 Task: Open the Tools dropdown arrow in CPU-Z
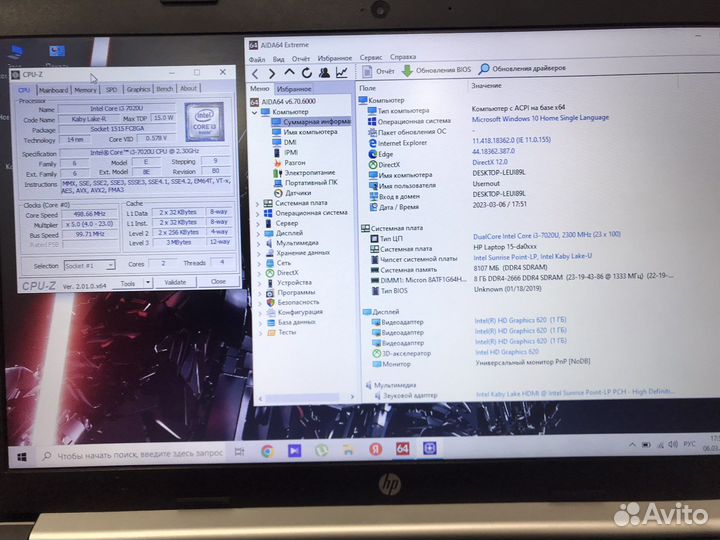coord(146,283)
